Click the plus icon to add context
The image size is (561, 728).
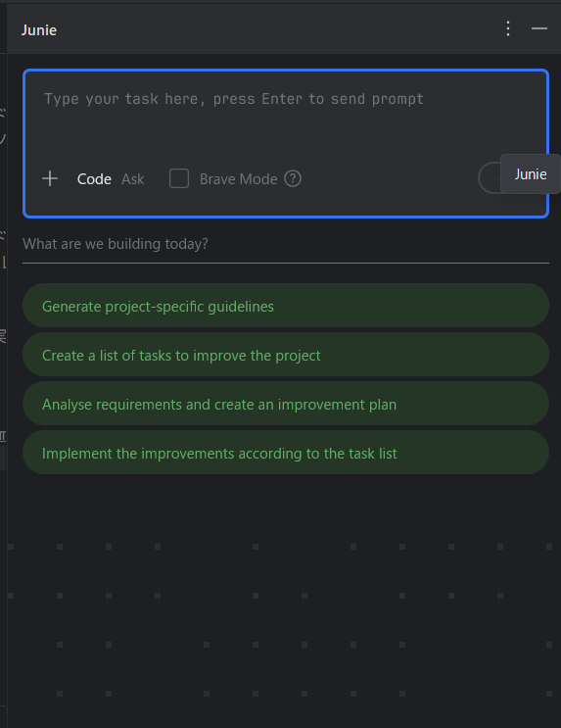50,178
